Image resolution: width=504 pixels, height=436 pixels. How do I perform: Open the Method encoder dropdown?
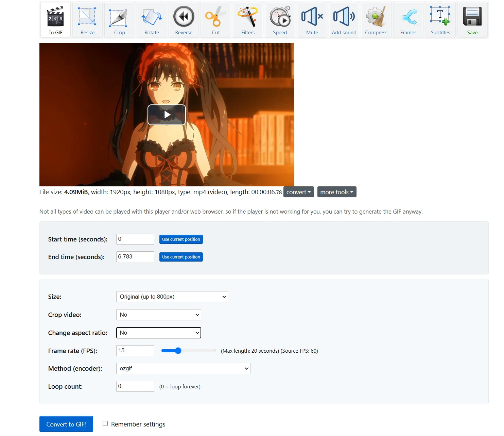pyautogui.click(x=183, y=369)
